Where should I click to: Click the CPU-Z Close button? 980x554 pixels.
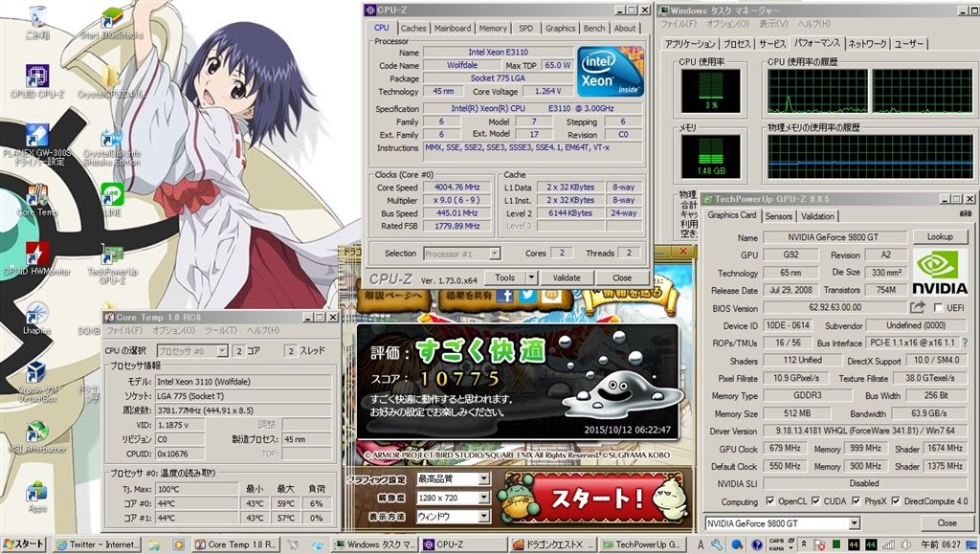[622, 277]
